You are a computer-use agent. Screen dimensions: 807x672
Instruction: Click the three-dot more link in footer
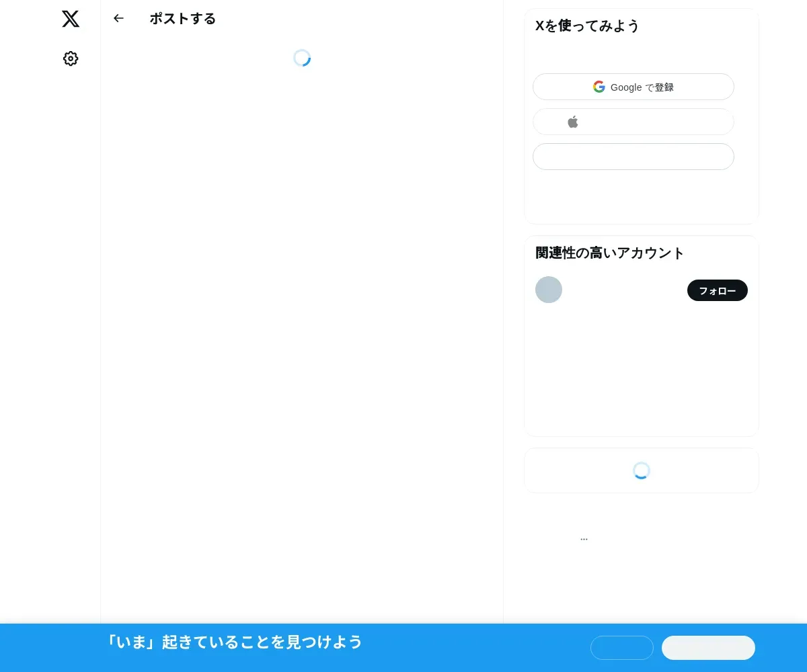584,539
